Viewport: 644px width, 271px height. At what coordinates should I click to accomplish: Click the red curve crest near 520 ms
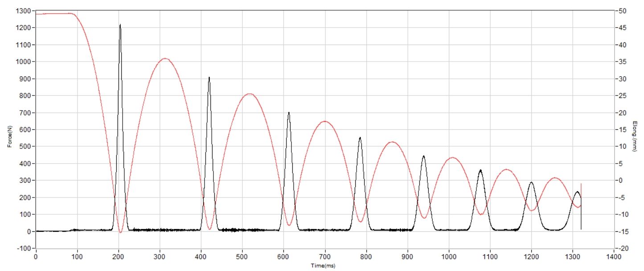pos(250,94)
